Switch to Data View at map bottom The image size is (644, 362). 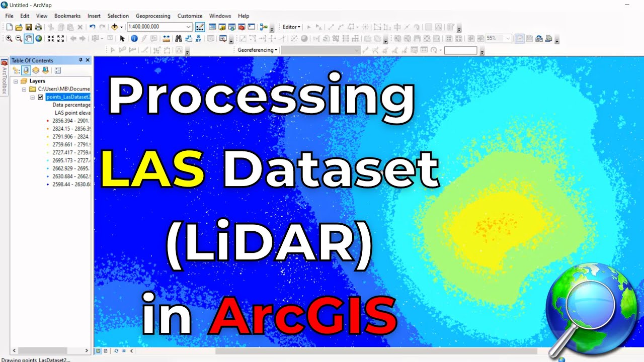(x=99, y=351)
